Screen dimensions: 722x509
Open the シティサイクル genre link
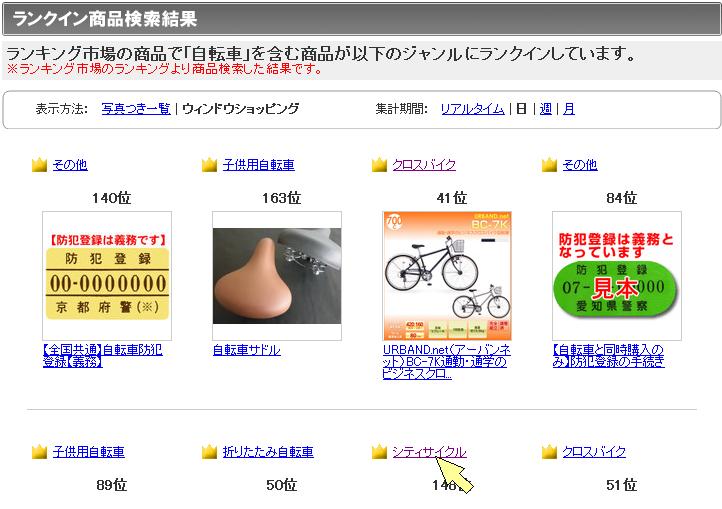coord(429,452)
